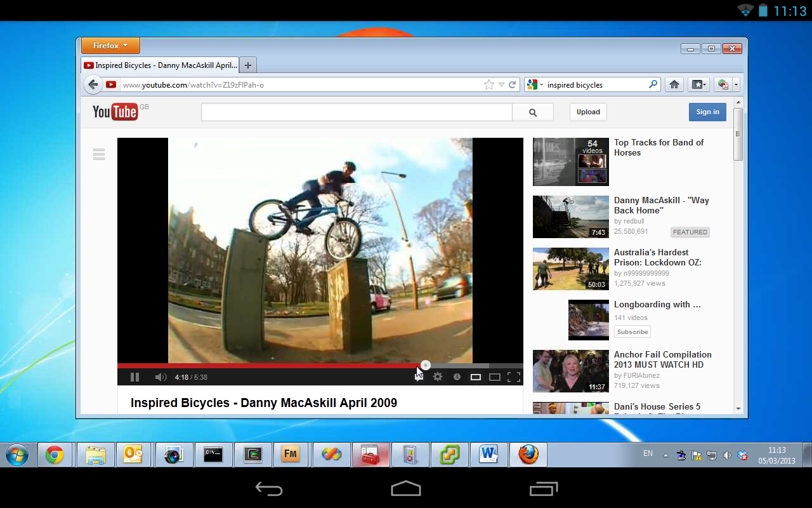Open the red toolbox taskbar app
Image resolution: width=812 pixels, height=508 pixels.
370,455
